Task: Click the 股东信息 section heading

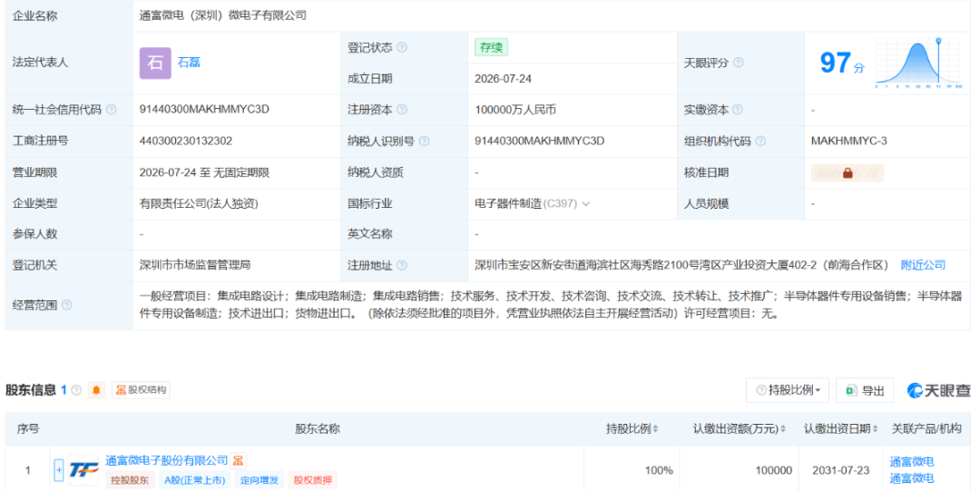Action: point(31,390)
